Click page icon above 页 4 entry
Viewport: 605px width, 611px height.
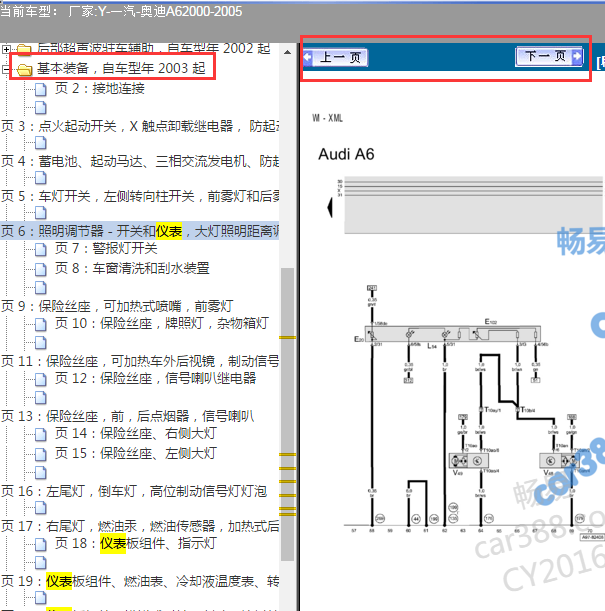click(41, 143)
